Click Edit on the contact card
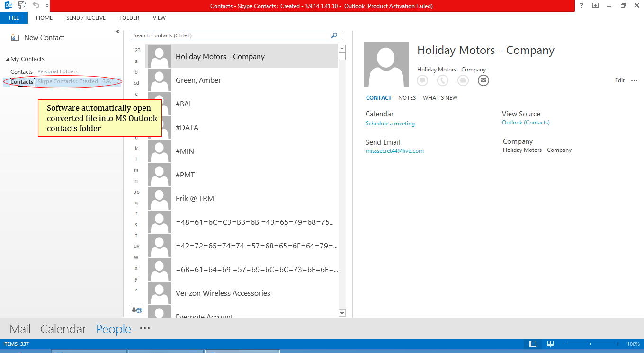Image resolution: width=644 pixels, height=353 pixels. [x=620, y=80]
